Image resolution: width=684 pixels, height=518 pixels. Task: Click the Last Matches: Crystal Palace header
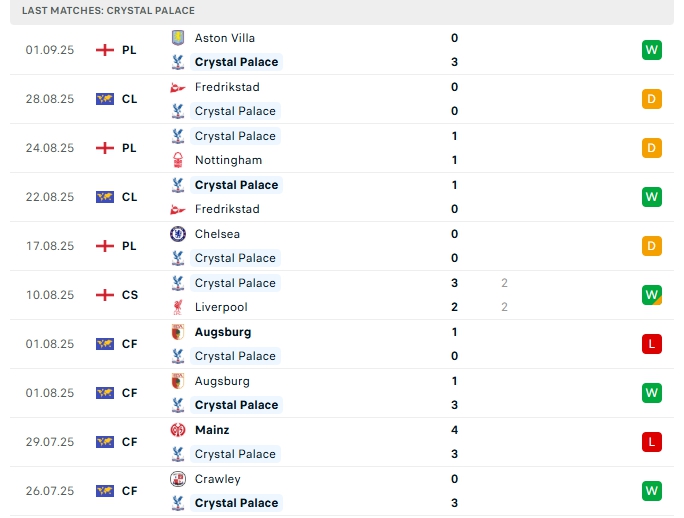108,10
